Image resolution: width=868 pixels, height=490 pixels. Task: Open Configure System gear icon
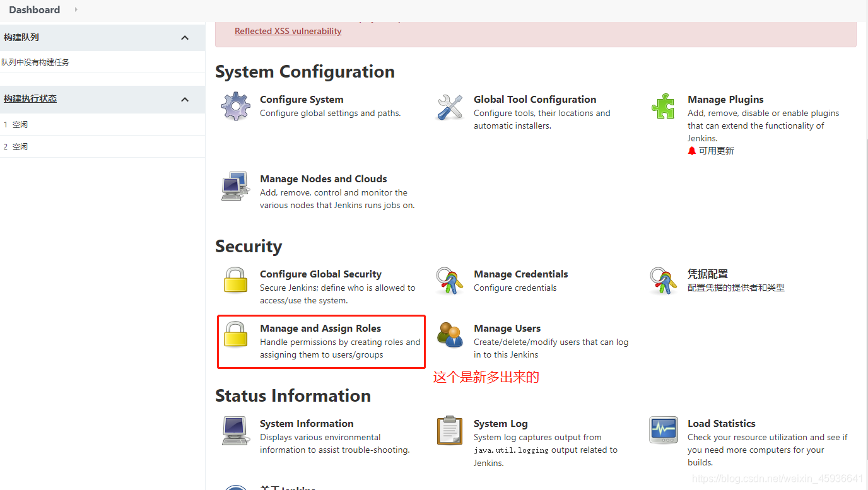[236, 106]
